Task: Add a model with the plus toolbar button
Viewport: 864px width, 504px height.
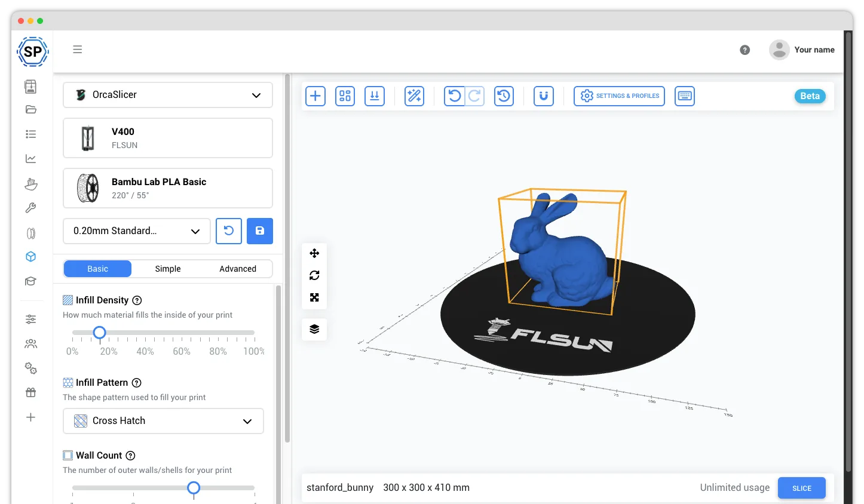Action: point(315,96)
